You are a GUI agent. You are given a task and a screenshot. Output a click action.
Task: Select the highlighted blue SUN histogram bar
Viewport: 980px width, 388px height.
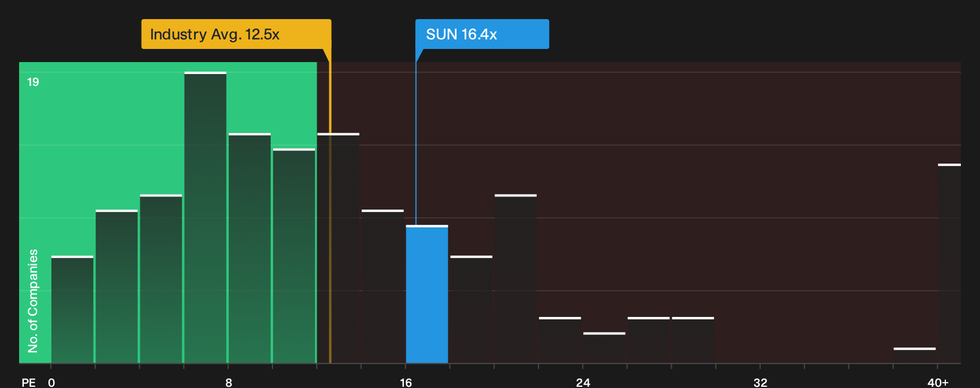point(427,294)
